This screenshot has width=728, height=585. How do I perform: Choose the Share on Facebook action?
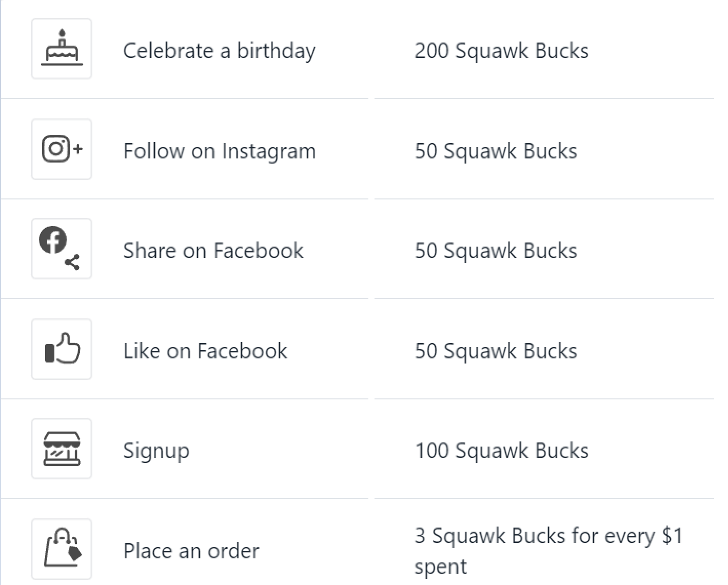pyautogui.click(x=213, y=251)
